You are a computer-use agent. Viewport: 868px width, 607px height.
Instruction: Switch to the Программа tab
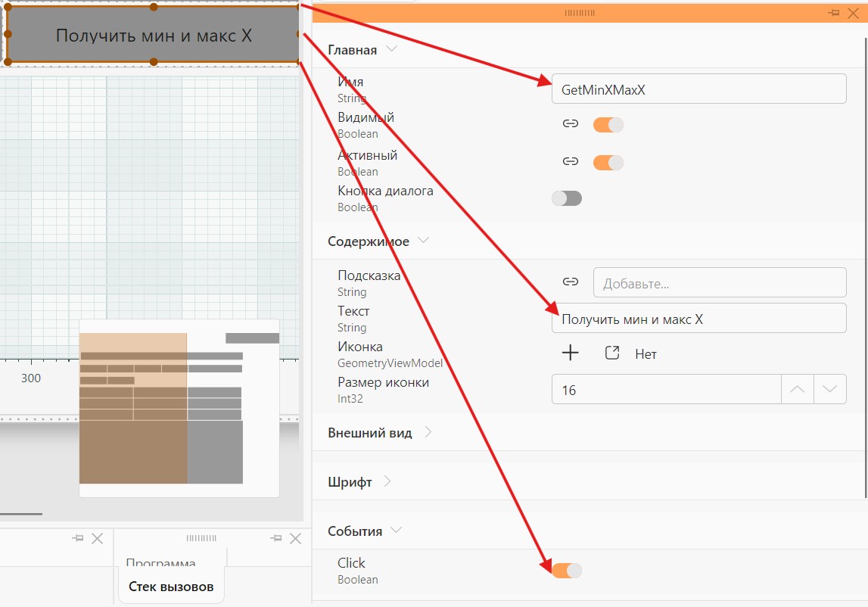click(160, 562)
